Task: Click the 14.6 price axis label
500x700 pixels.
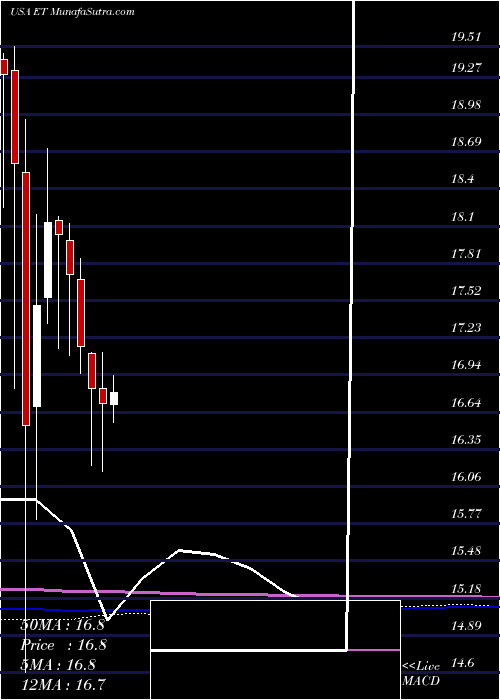Action: coord(463,662)
